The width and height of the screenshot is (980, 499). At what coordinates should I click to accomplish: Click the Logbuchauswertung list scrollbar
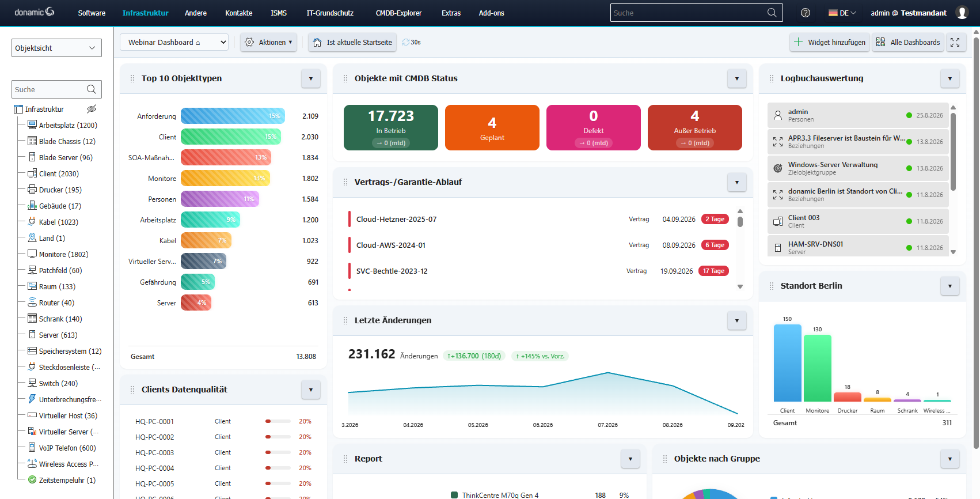tap(953, 152)
